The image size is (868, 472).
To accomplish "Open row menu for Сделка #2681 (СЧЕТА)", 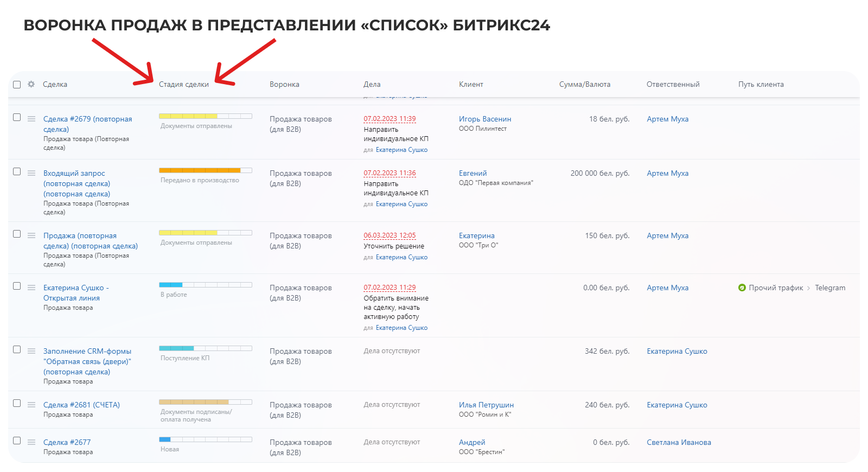I will 31,405.
